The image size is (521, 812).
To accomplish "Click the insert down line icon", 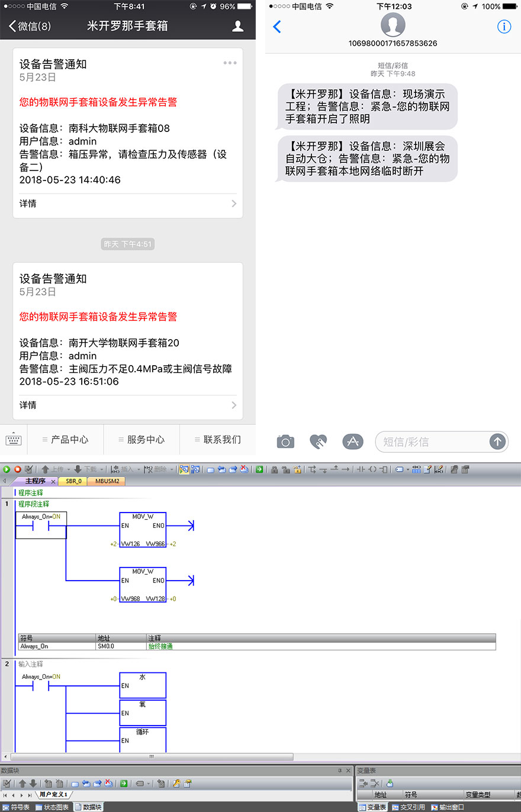I will [x=323, y=469].
